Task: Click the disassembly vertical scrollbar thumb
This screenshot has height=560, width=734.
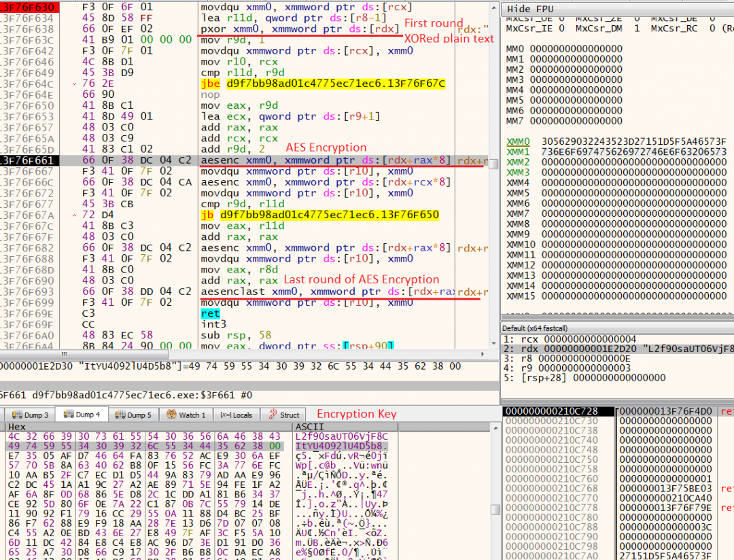Action: [493, 164]
